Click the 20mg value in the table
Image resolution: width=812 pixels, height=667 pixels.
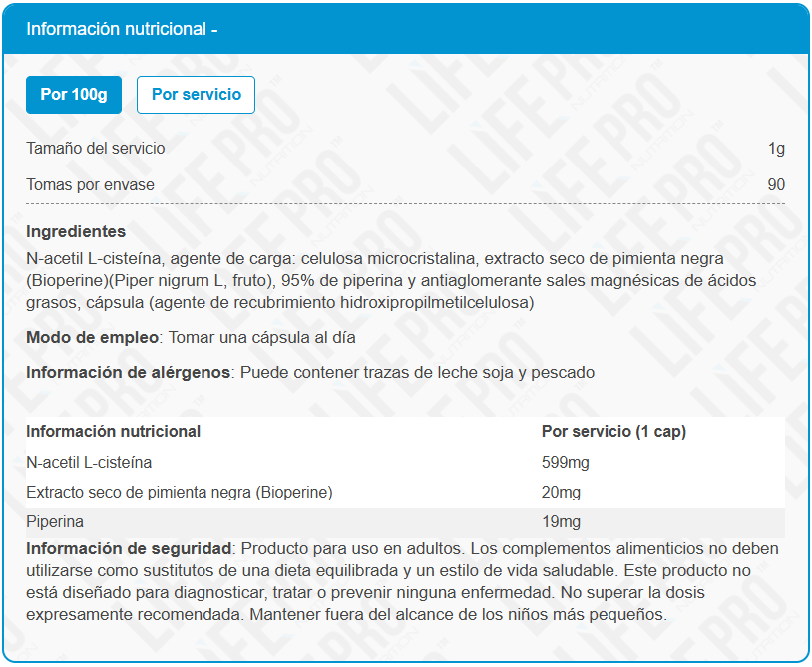(561, 493)
